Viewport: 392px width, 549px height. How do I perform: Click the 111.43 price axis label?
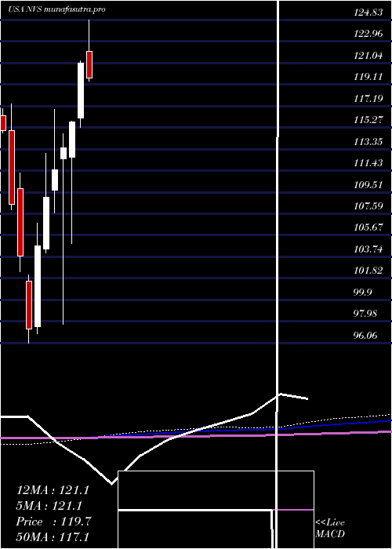[368, 163]
